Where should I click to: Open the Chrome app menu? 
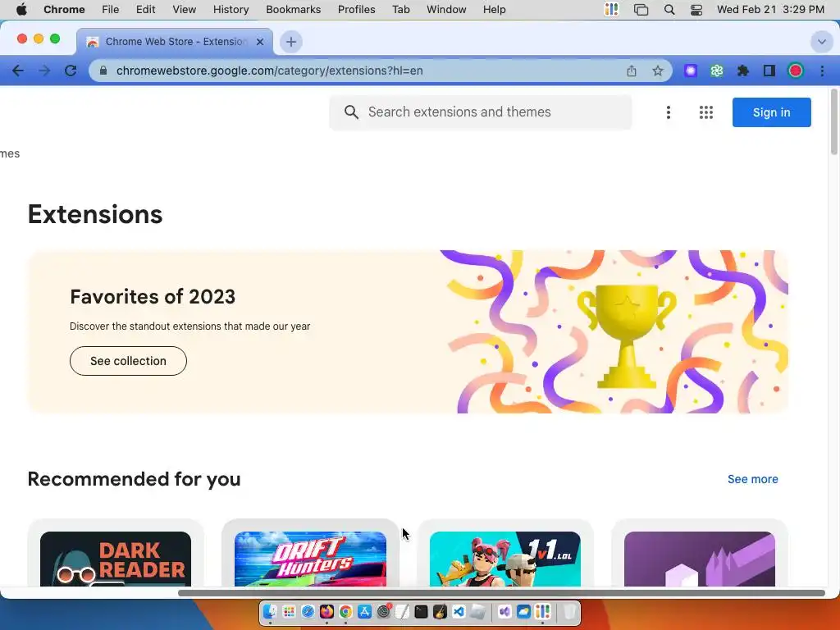pyautogui.click(x=64, y=10)
